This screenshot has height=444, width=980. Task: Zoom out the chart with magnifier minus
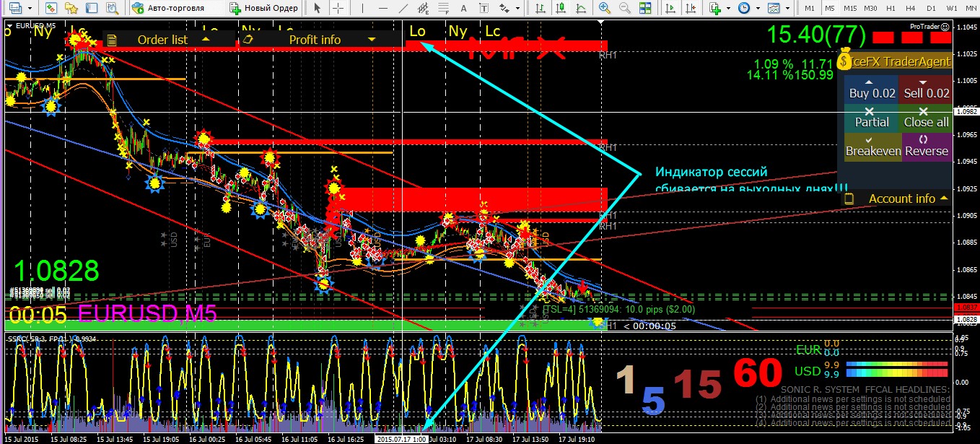click(625, 8)
